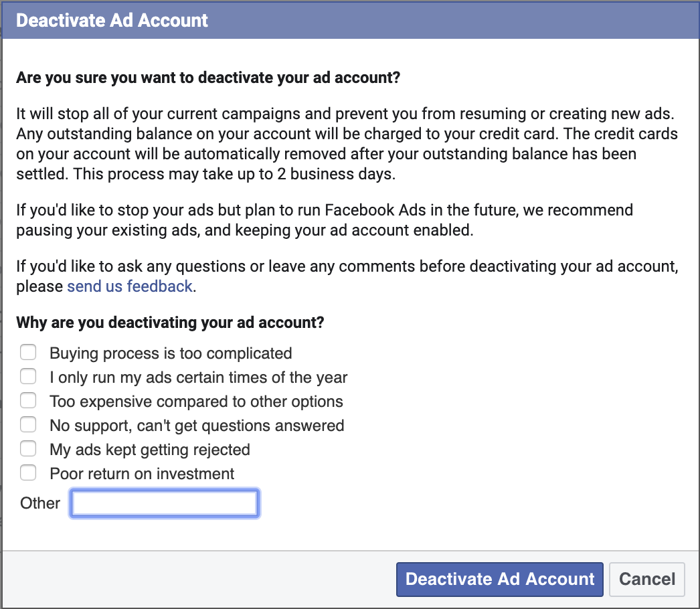Image resolution: width=700 pixels, height=609 pixels.
Task: Click the 'Other' label beside the text field
Action: click(39, 503)
